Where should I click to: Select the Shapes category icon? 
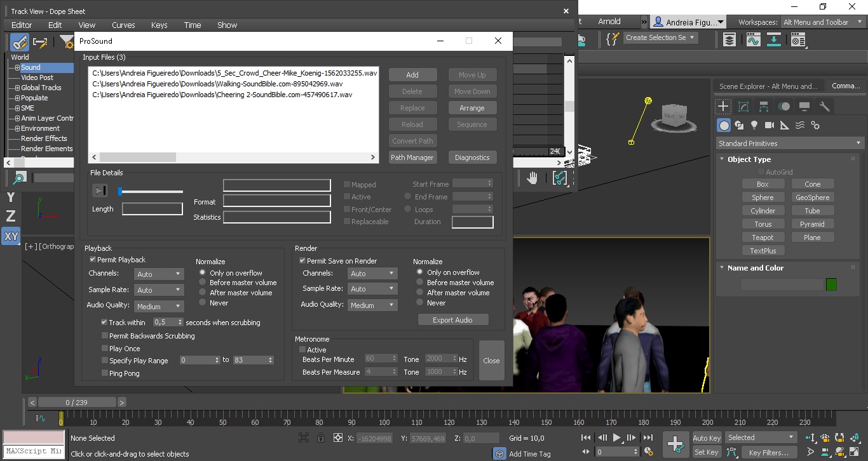(739, 125)
